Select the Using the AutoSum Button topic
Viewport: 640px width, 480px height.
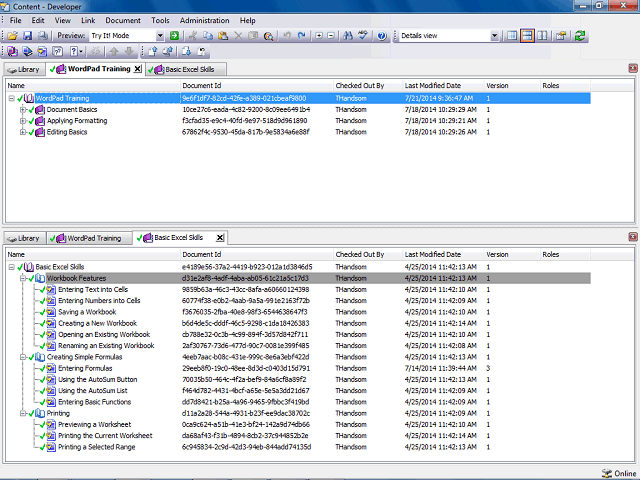pyautogui.click(x=98, y=380)
